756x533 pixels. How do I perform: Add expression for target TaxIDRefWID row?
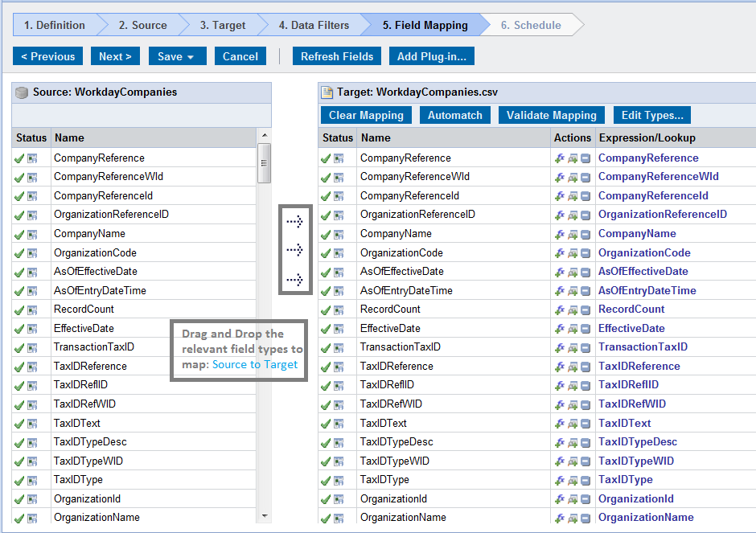[x=560, y=404]
